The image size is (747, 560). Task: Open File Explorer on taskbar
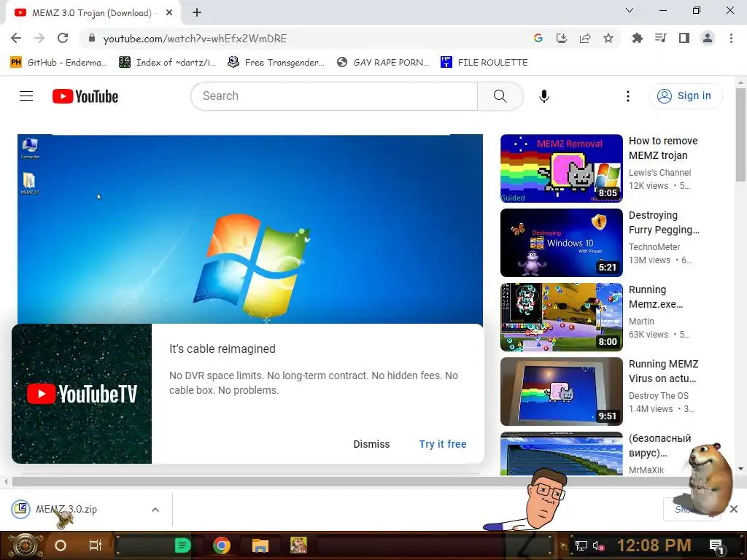click(x=260, y=545)
